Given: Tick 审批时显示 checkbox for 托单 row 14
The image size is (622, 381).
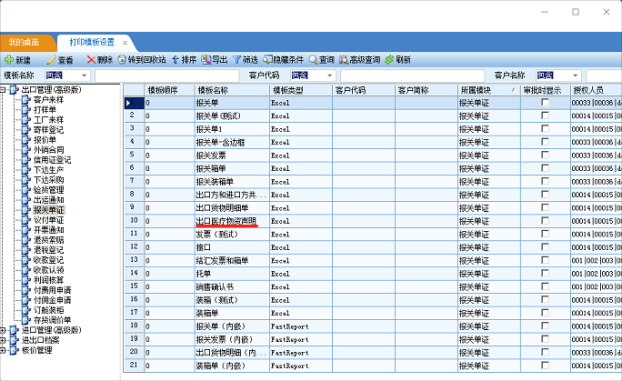Looking at the screenshot, I should click(x=545, y=273).
